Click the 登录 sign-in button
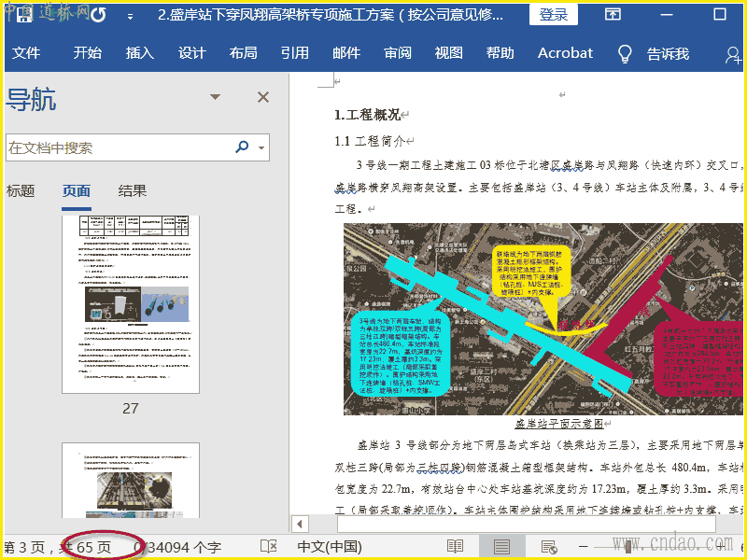The width and height of the screenshot is (747, 560). [554, 14]
